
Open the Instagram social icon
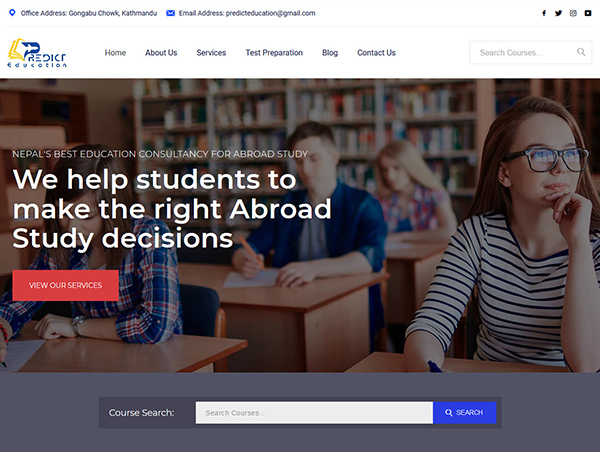pos(573,13)
